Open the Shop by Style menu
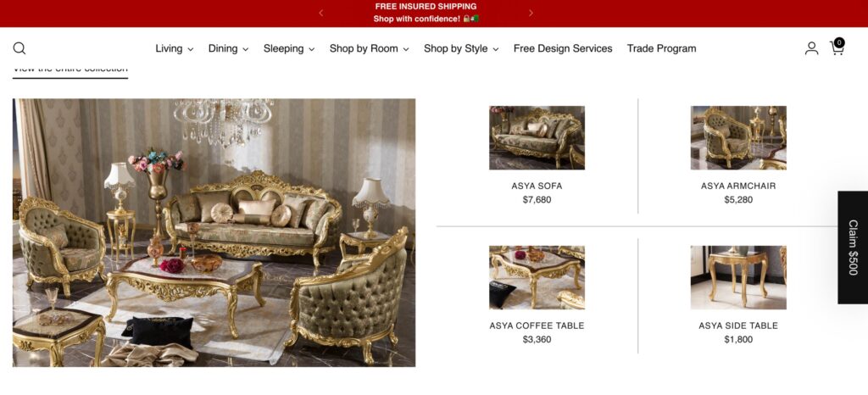 461,48
